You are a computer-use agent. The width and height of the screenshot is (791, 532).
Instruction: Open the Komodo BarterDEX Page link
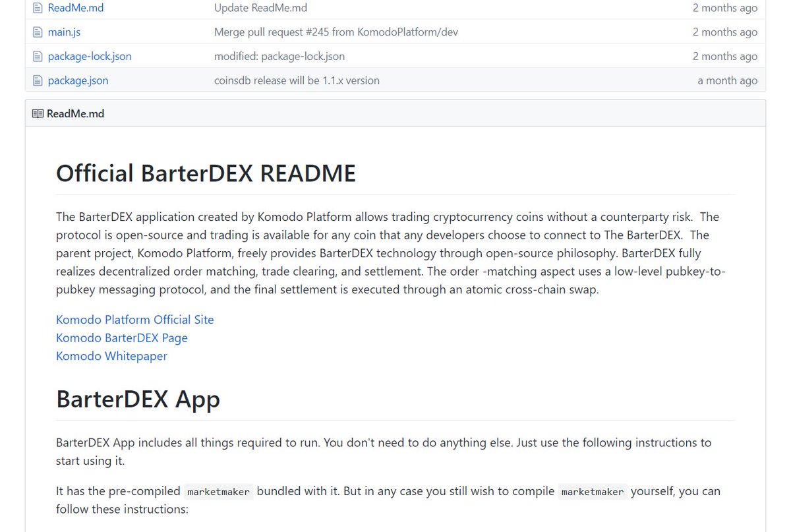click(121, 338)
